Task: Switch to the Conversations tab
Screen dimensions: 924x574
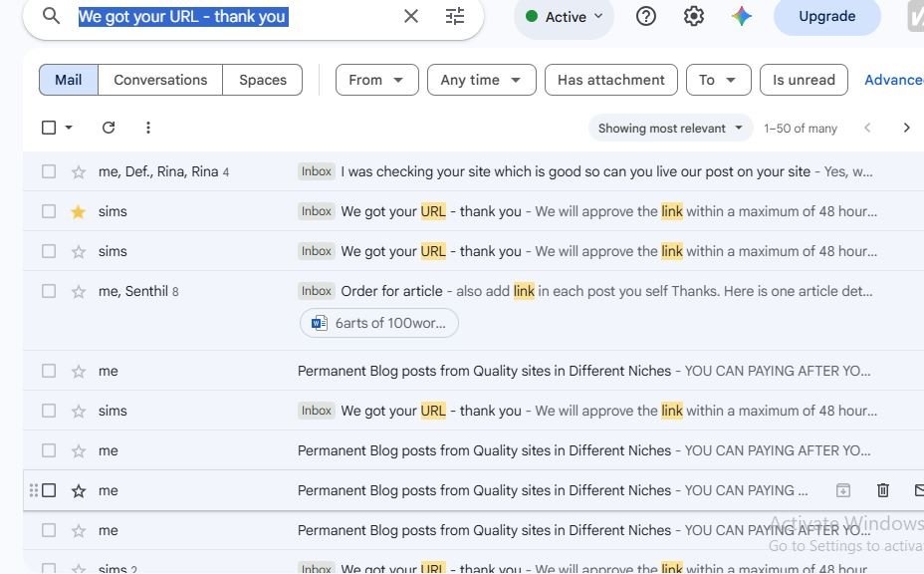Action: [x=160, y=80]
